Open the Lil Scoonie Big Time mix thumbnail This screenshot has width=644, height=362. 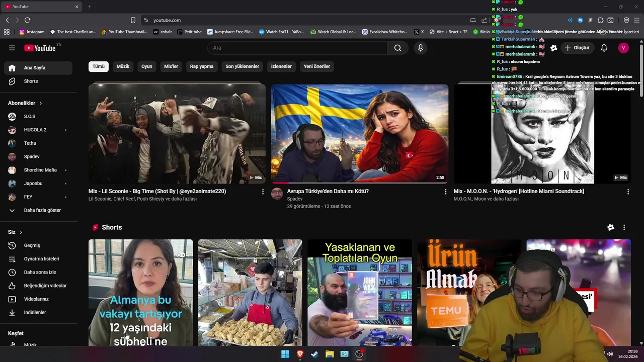click(x=177, y=133)
